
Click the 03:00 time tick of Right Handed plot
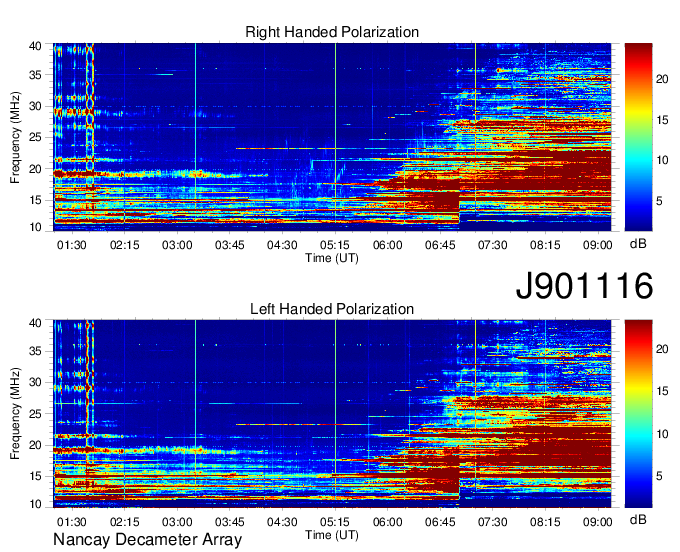177,245
